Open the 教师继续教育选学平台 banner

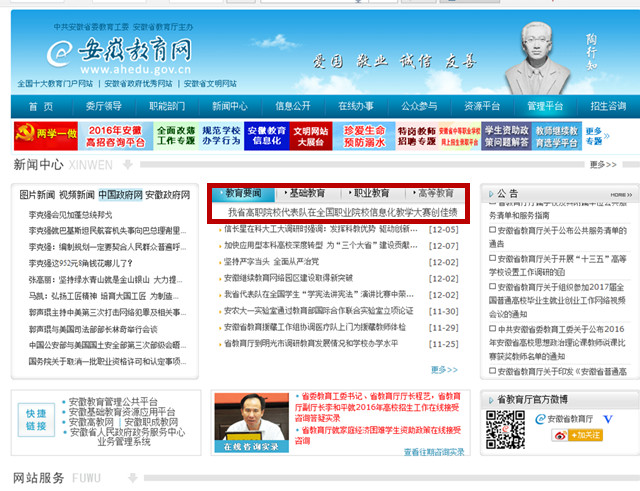tap(557, 136)
